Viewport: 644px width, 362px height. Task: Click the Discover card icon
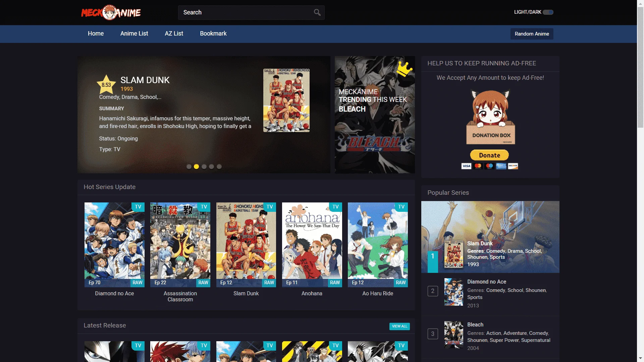(x=513, y=166)
